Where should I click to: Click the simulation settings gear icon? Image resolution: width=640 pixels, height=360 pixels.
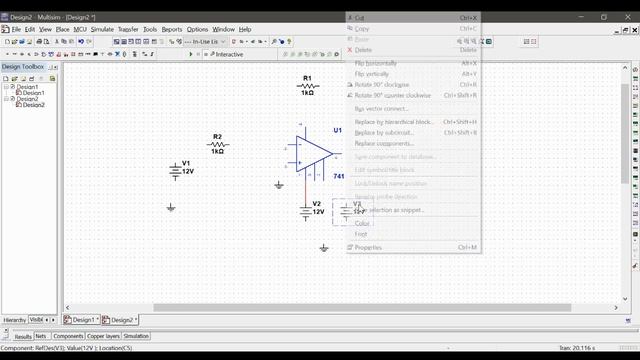[x=337, y=54]
